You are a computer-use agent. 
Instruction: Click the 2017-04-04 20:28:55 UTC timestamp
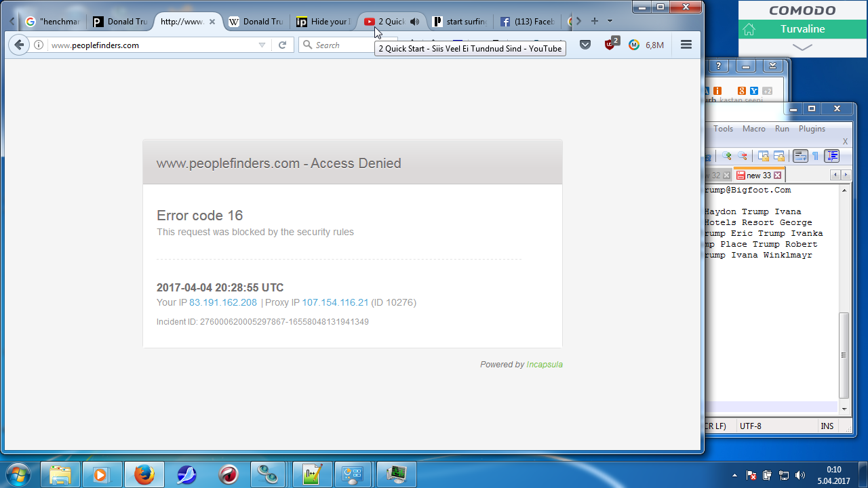(220, 288)
